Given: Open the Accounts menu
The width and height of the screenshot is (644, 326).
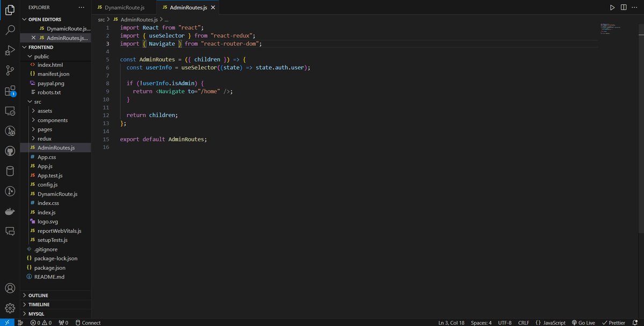Looking at the screenshot, I should pyautogui.click(x=10, y=289).
